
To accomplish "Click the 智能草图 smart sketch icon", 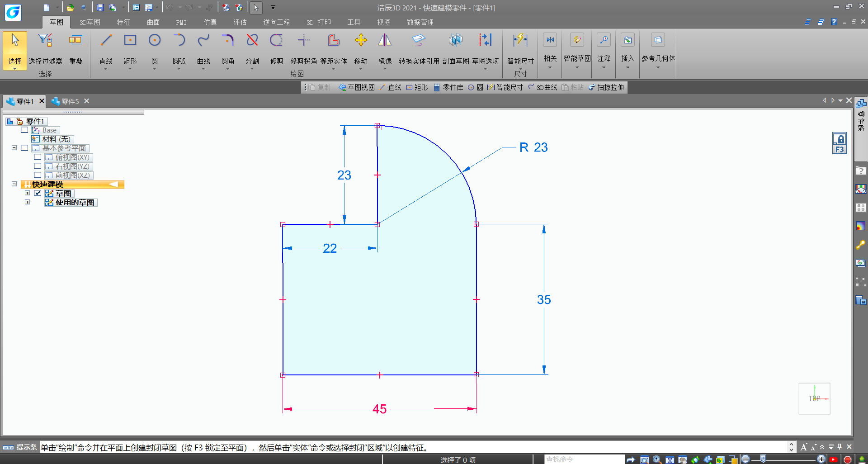I will pos(577,40).
